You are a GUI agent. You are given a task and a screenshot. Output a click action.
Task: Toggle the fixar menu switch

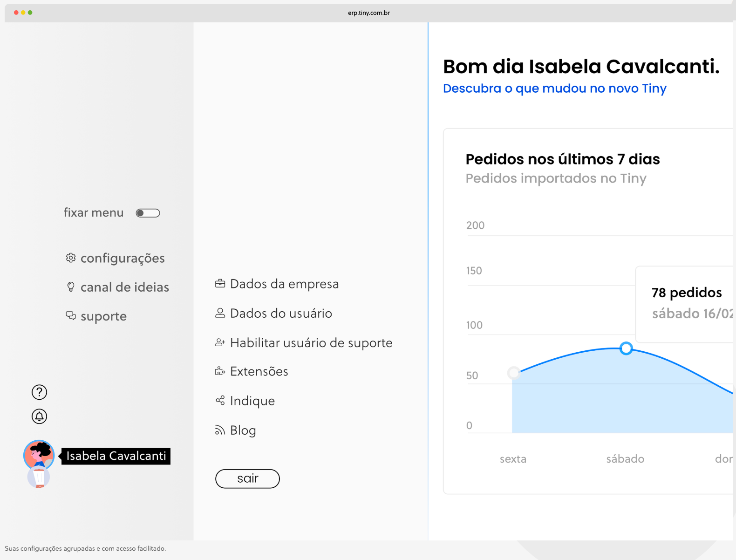pyautogui.click(x=148, y=213)
